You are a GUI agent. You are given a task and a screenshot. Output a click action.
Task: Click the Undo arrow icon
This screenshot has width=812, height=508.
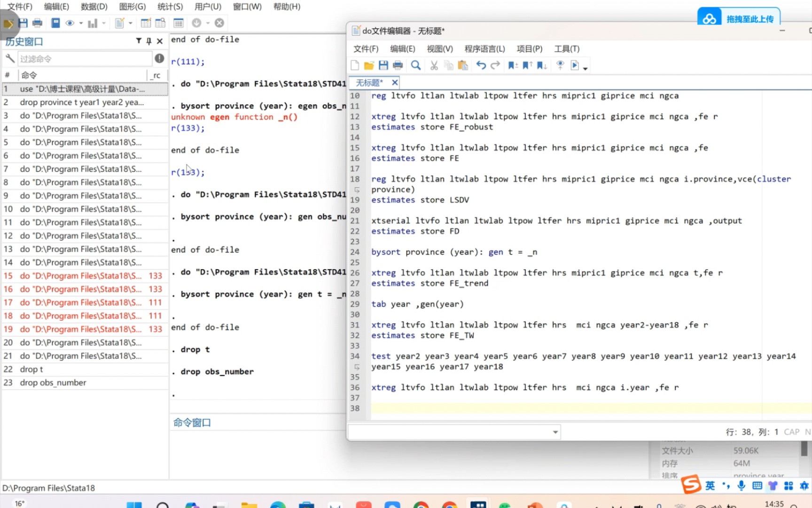pos(481,65)
